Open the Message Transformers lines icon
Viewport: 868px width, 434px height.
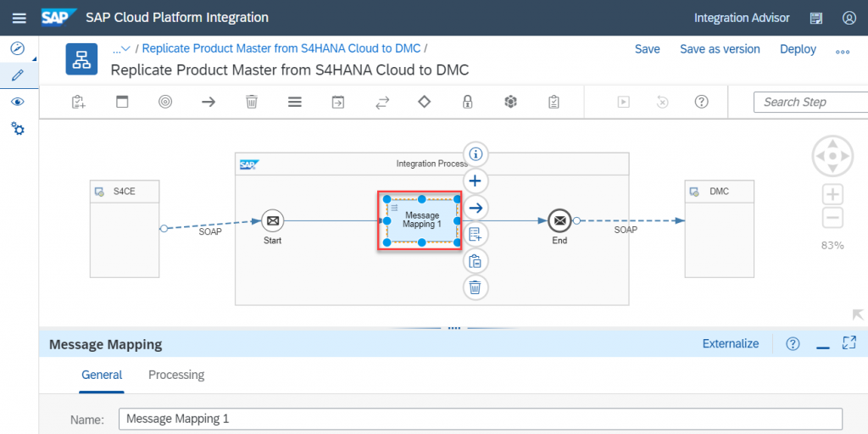294,102
